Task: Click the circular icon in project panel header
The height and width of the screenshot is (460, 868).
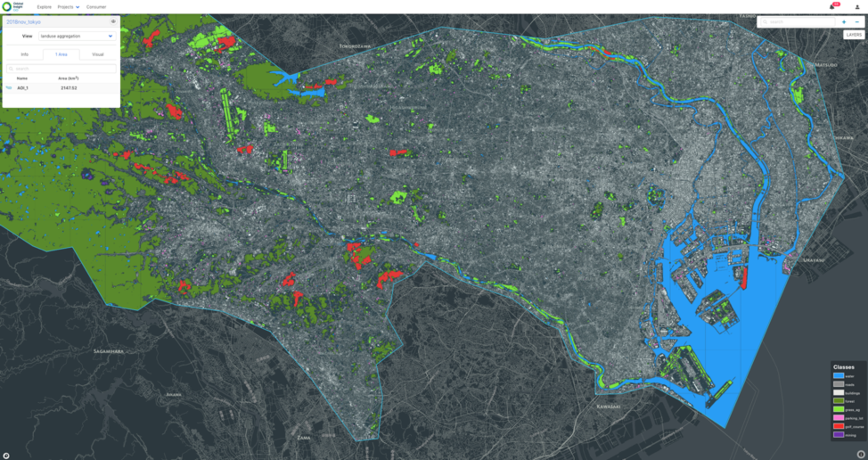Action: point(113,21)
